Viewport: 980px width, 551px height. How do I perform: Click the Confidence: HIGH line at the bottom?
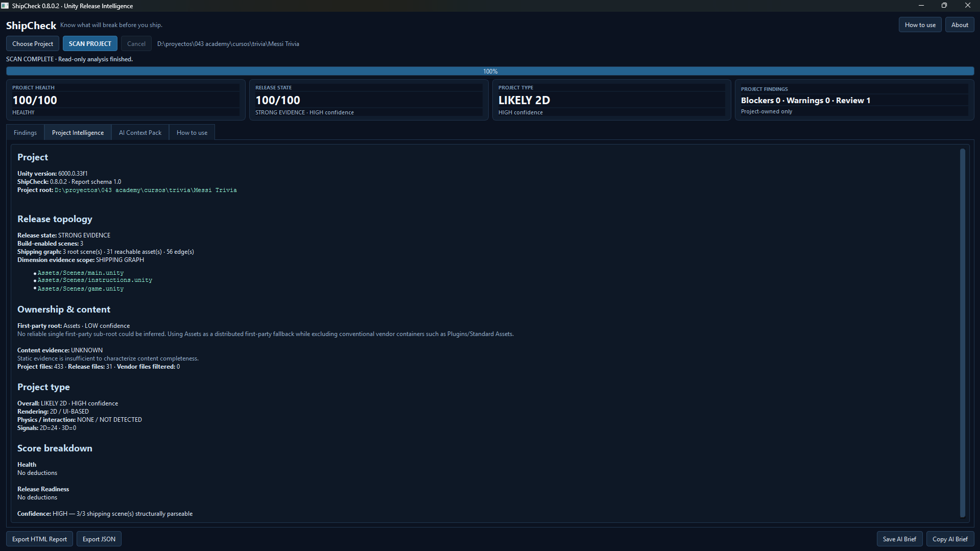click(105, 514)
